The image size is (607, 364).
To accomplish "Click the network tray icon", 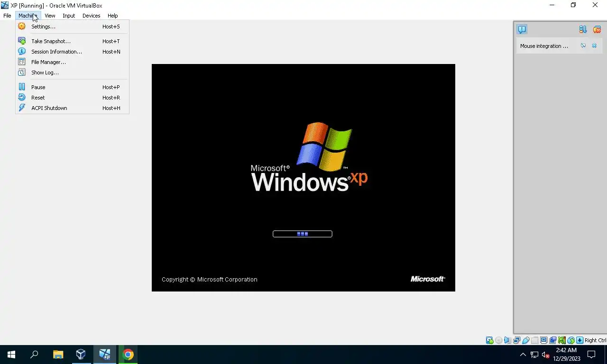I will pos(534,355).
